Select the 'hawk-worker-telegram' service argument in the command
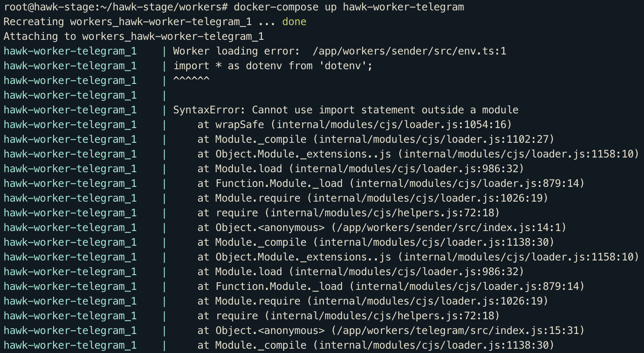The width and height of the screenshot is (644, 353). pyautogui.click(x=402, y=7)
